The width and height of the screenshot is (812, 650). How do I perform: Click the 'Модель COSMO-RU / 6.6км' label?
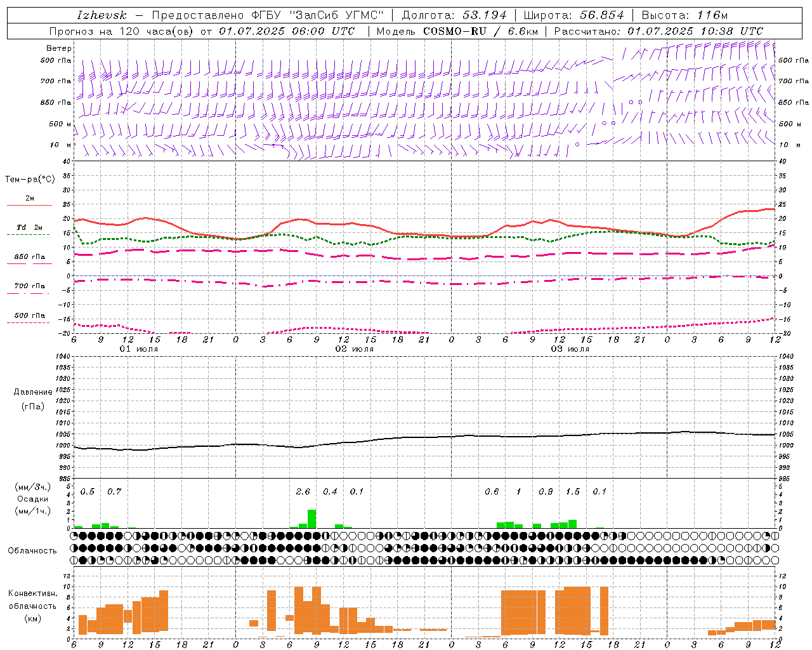pyautogui.click(x=457, y=31)
